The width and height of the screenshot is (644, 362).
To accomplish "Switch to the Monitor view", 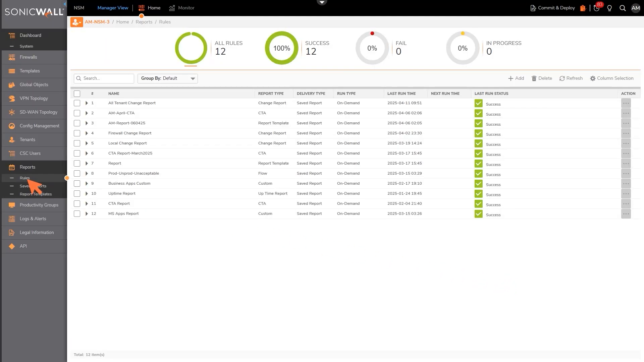I will coord(186,8).
